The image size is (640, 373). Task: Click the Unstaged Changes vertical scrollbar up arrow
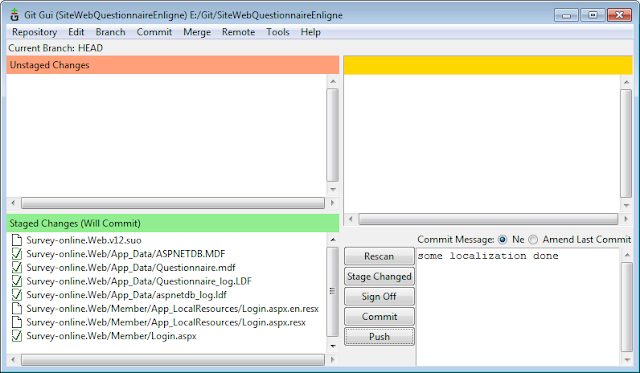click(x=333, y=81)
